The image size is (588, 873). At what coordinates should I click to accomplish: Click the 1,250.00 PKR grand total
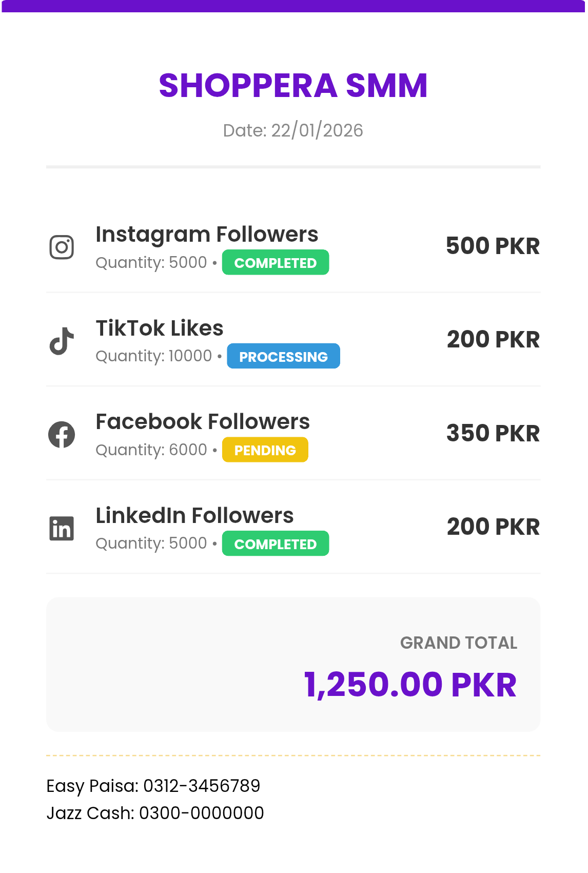coord(410,685)
